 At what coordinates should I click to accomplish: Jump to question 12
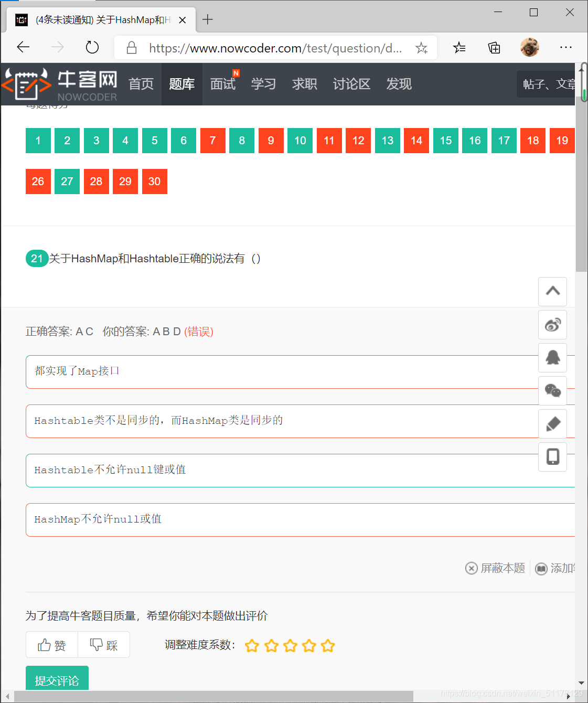pyautogui.click(x=358, y=141)
